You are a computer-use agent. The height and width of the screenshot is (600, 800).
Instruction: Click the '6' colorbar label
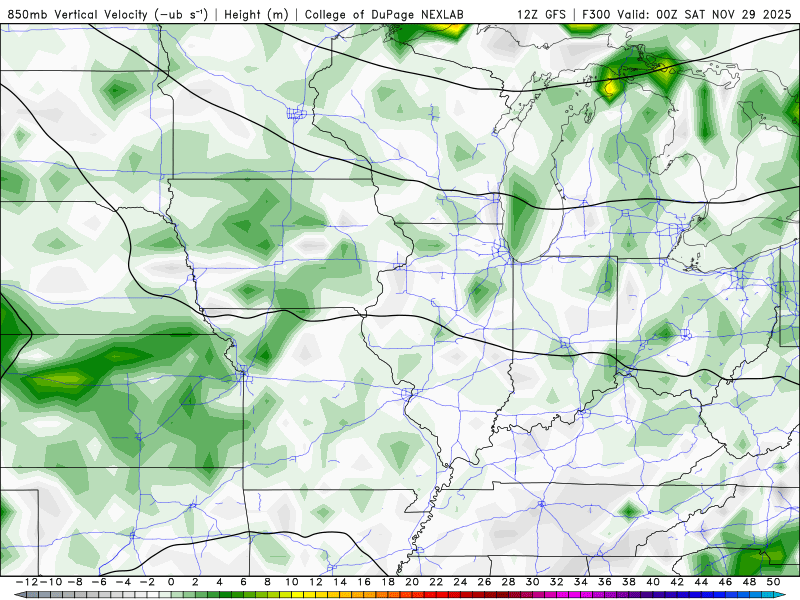pos(243,582)
